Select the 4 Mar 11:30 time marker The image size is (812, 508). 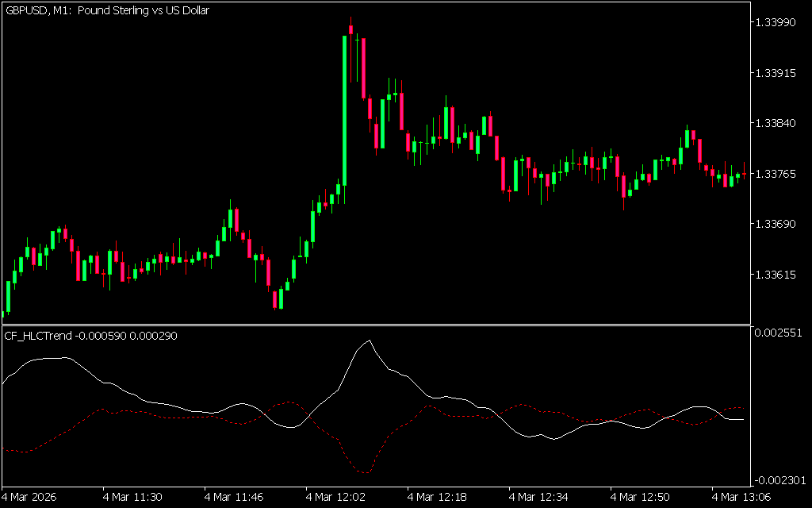coord(132,497)
